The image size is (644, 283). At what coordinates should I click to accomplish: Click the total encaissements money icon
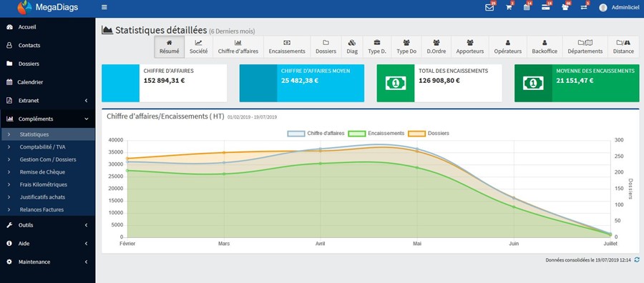pos(396,83)
